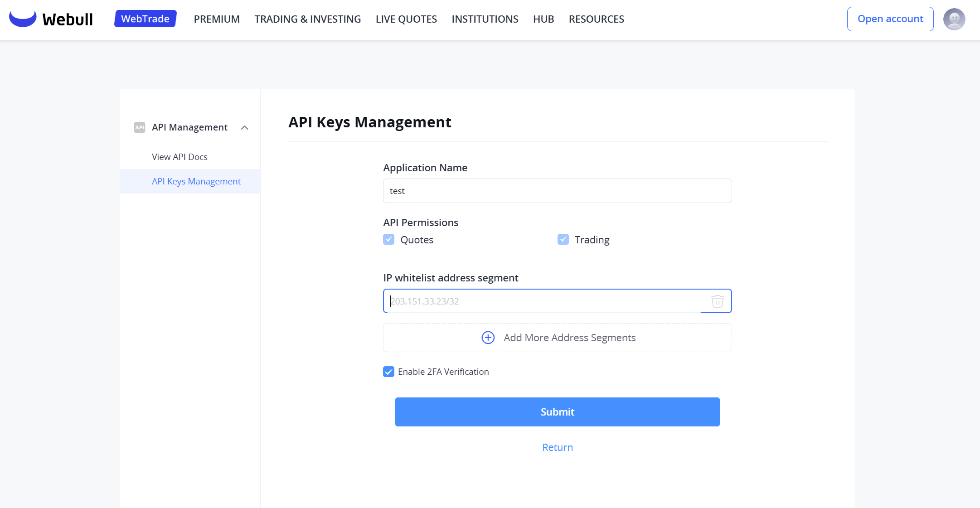Click the Webull logo icon

pos(23,19)
